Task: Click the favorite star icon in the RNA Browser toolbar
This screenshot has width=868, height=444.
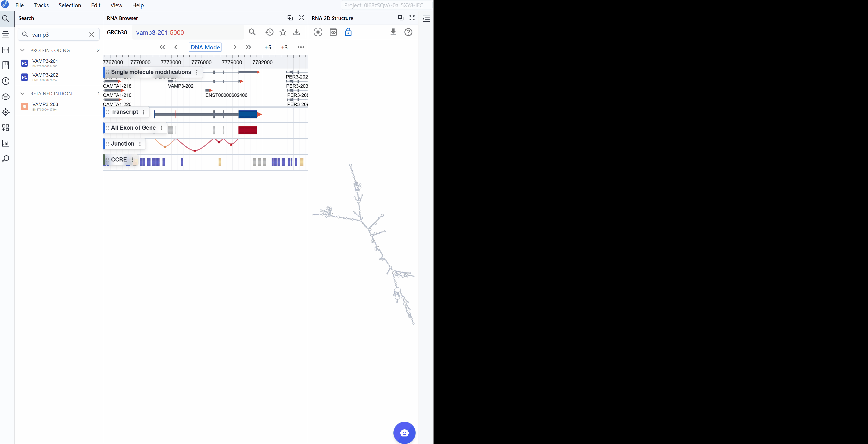Action: (x=283, y=32)
